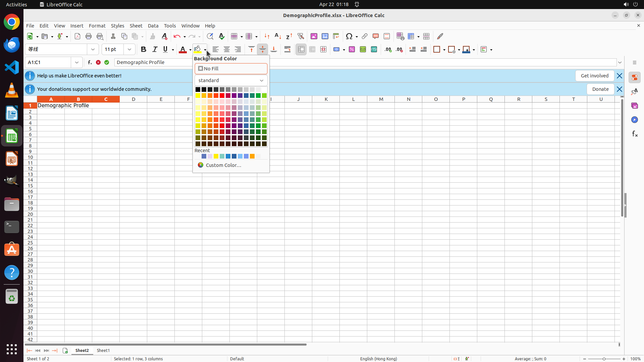The width and height of the screenshot is (644, 362).
Task: Click Format as Percent icon
Action: pos(352,50)
